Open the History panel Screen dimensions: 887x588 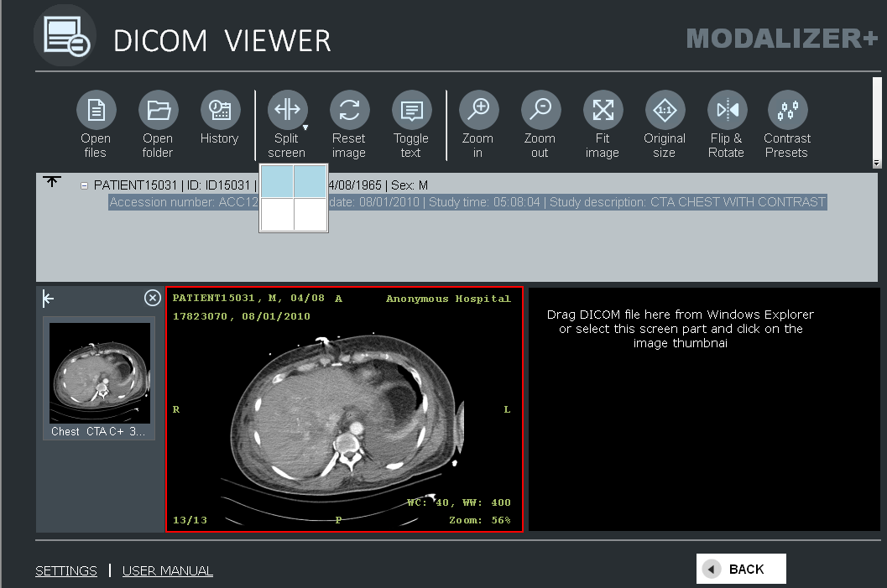(x=220, y=110)
